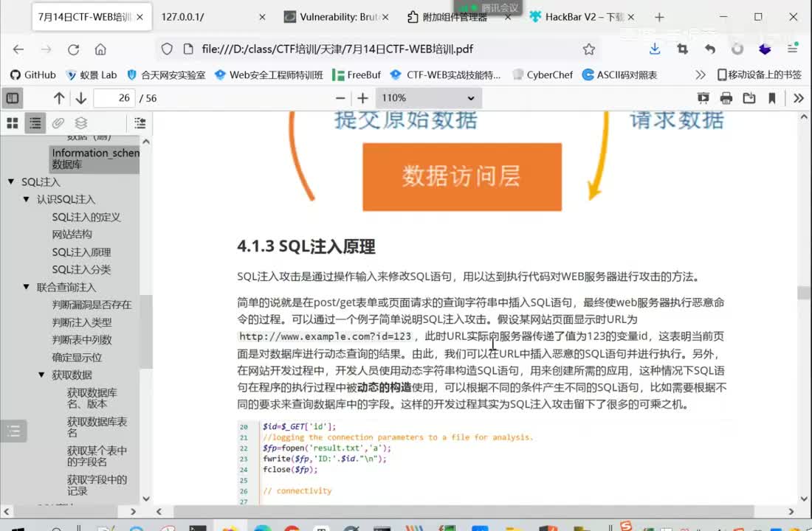Screen dimensions: 812x531
Task: Switch to 附加组件管理器 tab
Action: point(455,17)
